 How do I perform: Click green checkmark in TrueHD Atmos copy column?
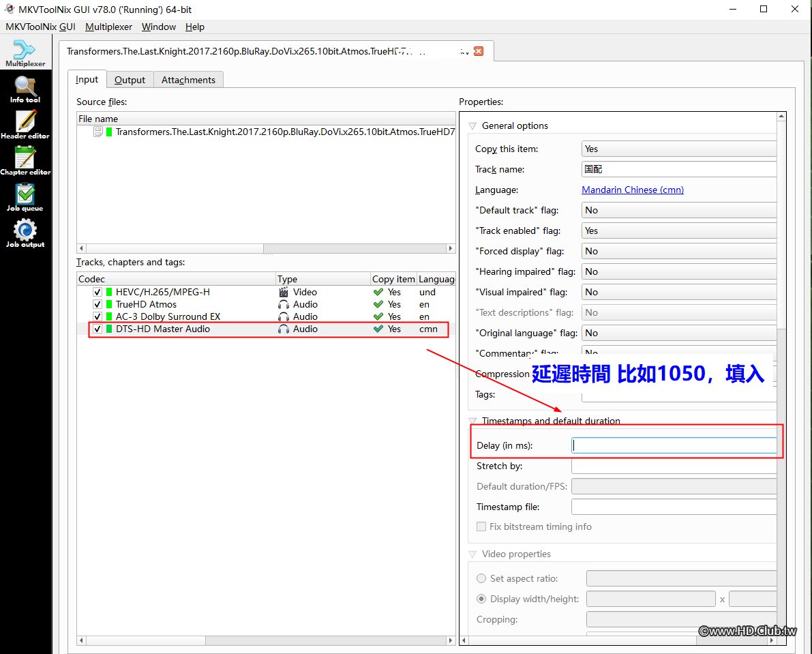378,304
